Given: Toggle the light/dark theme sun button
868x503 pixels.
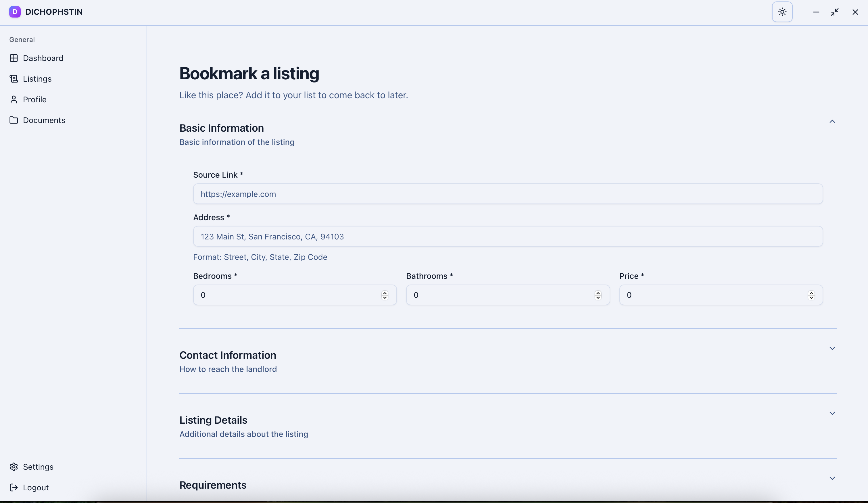Looking at the screenshot, I should tap(782, 12).
